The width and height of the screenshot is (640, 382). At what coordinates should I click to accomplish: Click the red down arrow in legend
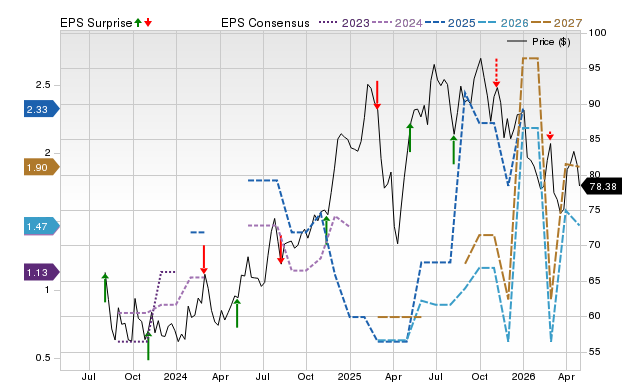tap(148, 22)
